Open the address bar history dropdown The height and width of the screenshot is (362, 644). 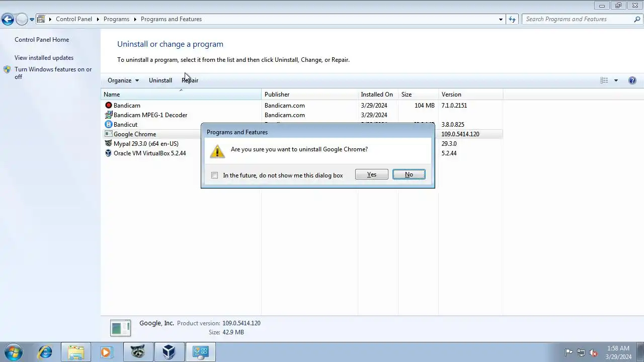tap(501, 19)
